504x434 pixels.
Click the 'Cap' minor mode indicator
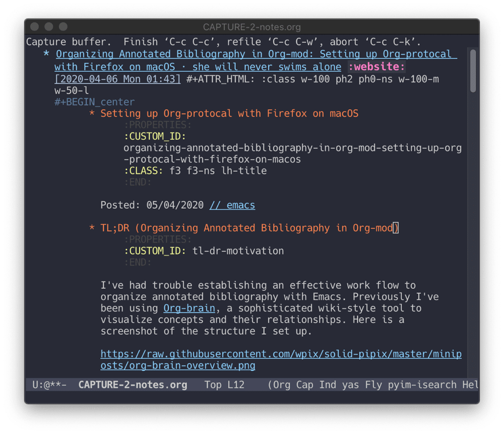304,385
